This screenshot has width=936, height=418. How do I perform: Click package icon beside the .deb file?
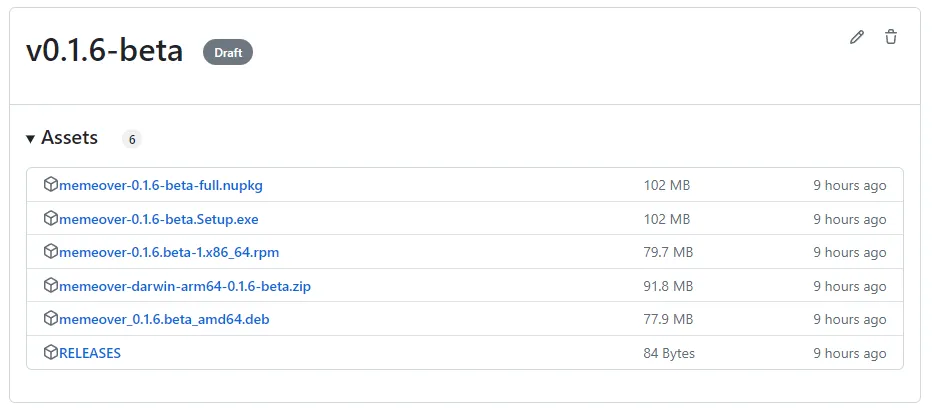(51, 319)
